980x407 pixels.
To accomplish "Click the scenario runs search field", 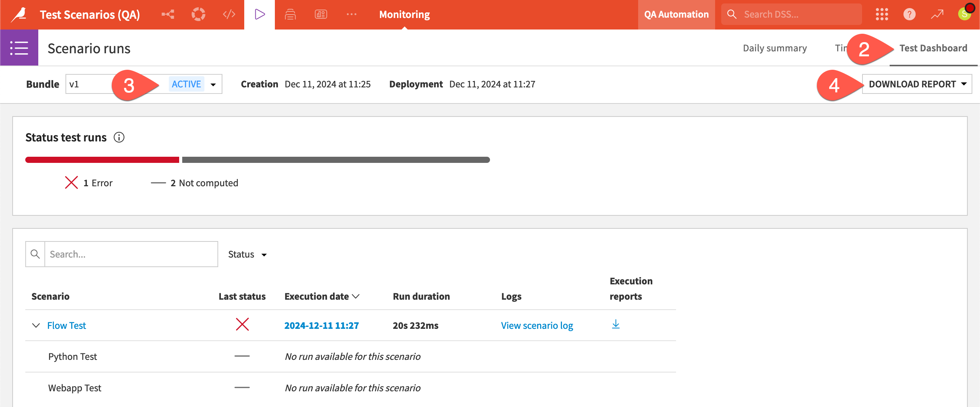I will pos(130,254).
